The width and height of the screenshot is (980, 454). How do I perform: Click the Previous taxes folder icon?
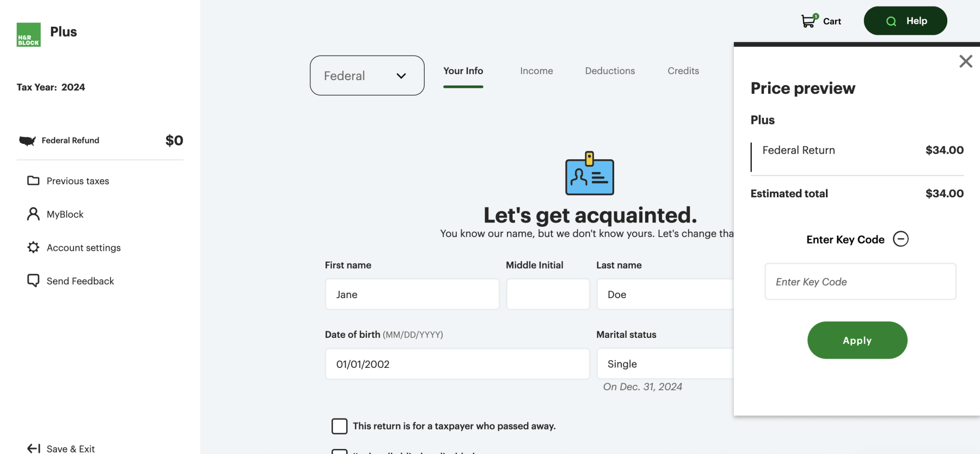point(33,180)
